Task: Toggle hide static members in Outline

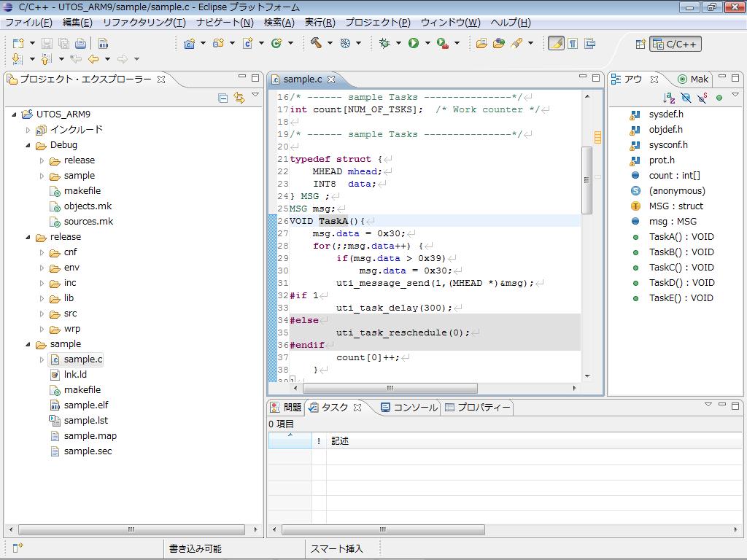Action: (x=702, y=98)
